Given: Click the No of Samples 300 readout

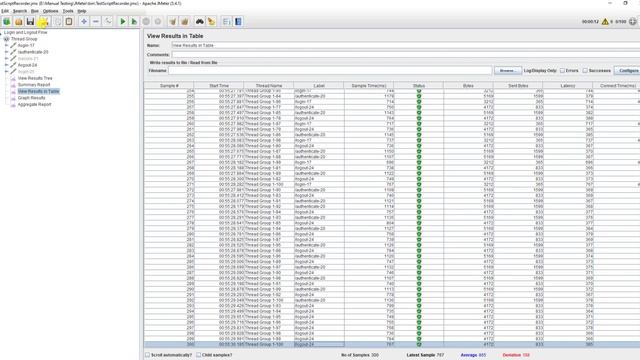Looking at the screenshot, I should coord(360,355).
